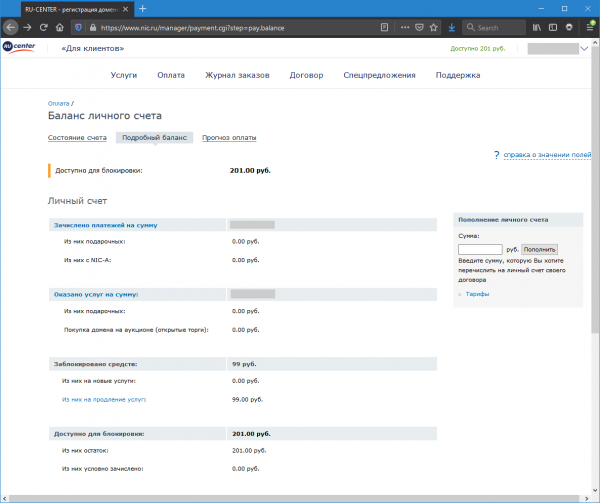Open Firefox hamburger menu
Image resolution: width=600 pixels, height=503 pixels.
(589, 27)
